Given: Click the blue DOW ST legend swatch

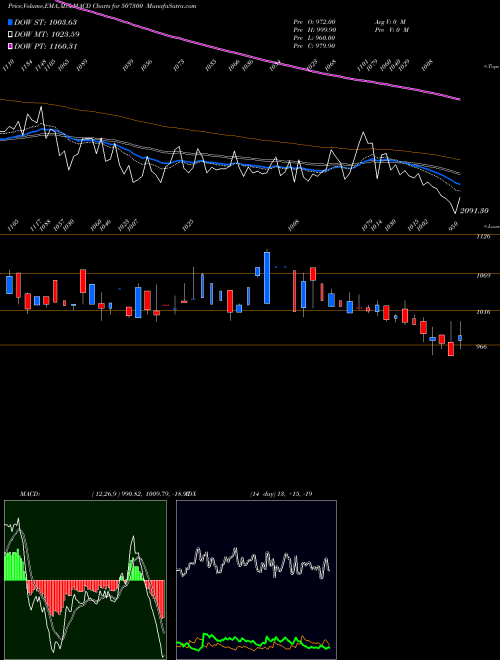Looking at the screenshot, I should click(x=11, y=22).
